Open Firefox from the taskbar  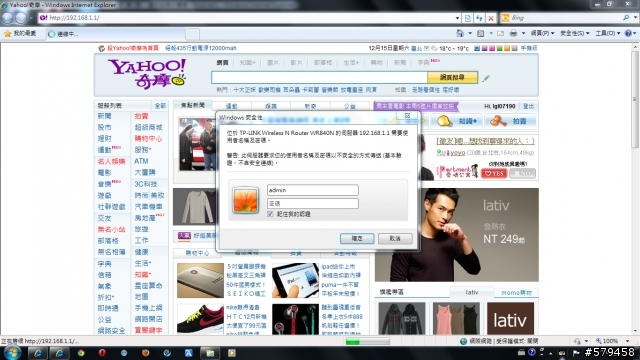[x=145, y=353]
